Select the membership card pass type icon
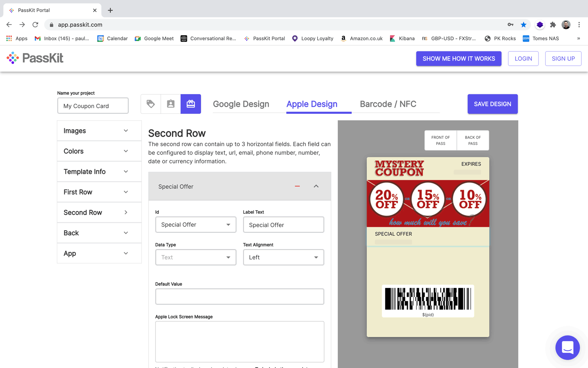 171,104
